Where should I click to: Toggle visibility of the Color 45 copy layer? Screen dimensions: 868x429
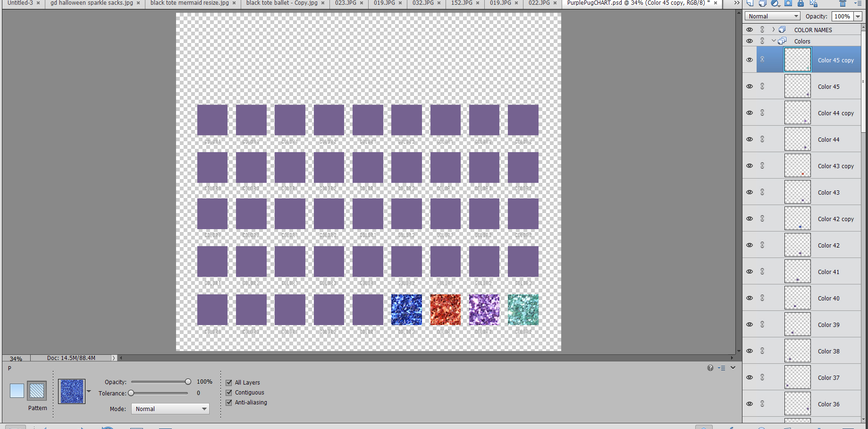tap(749, 60)
